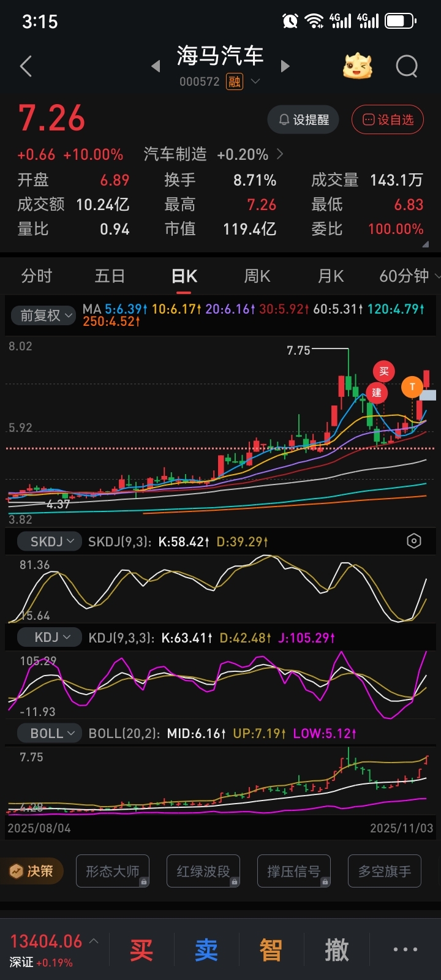
Task: Tap the 换手 8.71% turnover value
Action: click(x=255, y=180)
